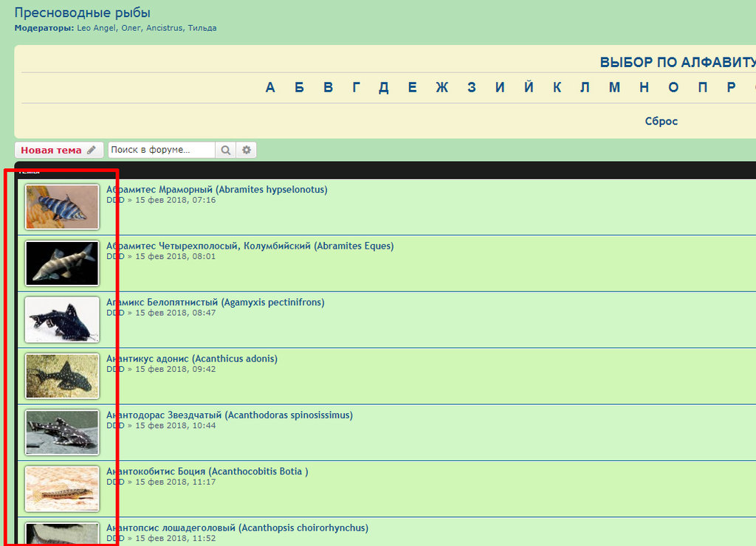Choose letter К in alphabet selector
The image size is (756, 546).
(x=557, y=88)
